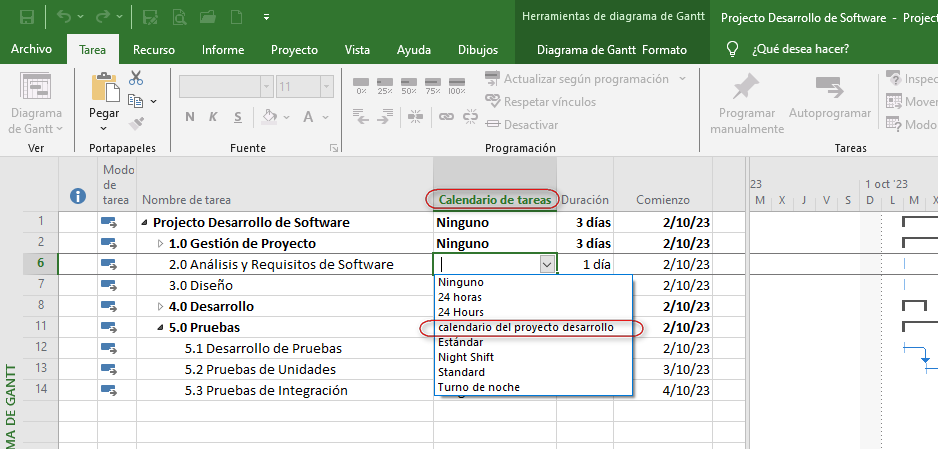This screenshot has height=449, width=938.
Task: Mark task as 50% complete
Action: (x=409, y=89)
